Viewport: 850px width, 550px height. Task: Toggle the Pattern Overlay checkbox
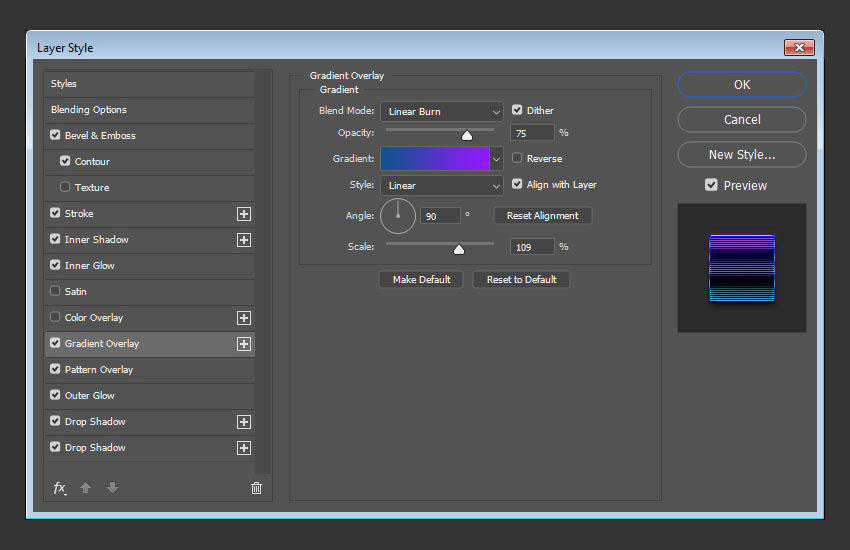tap(55, 368)
